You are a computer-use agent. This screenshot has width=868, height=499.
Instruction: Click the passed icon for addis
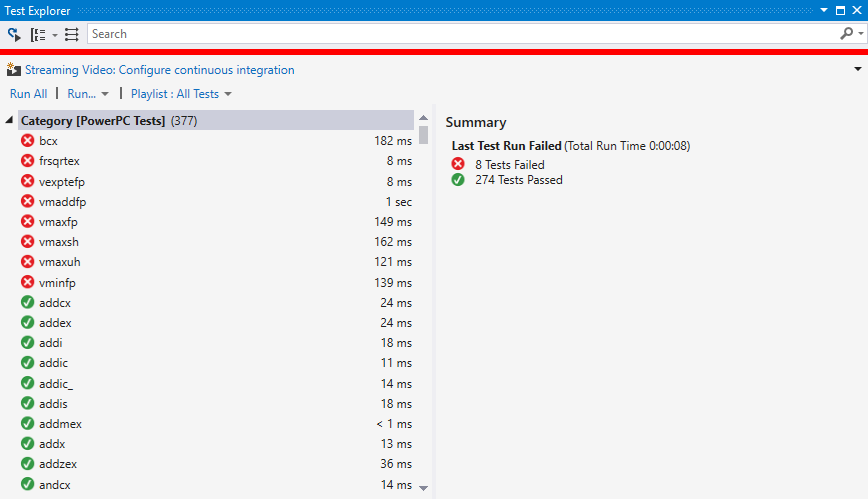pyautogui.click(x=27, y=403)
